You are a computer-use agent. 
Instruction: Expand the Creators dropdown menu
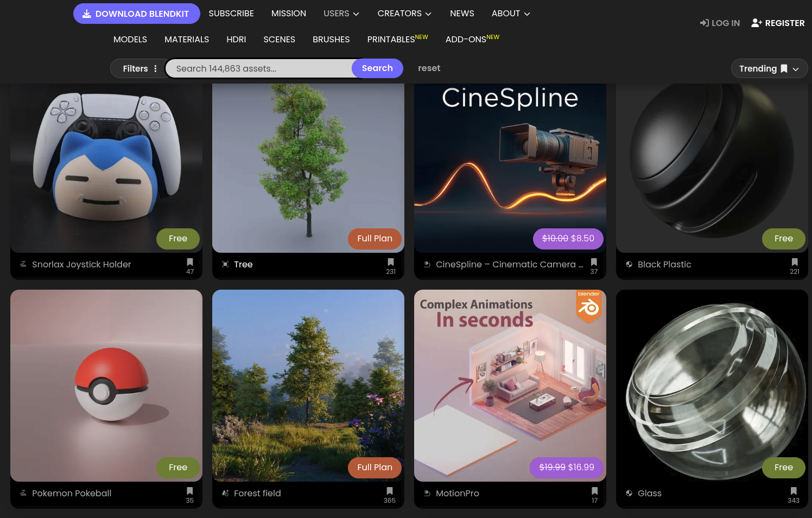click(x=404, y=14)
